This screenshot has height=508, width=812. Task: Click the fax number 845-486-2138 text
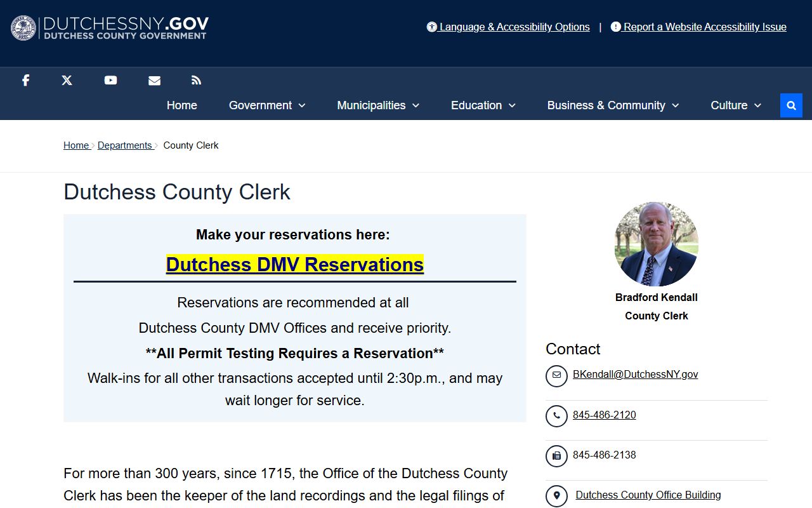coord(604,455)
